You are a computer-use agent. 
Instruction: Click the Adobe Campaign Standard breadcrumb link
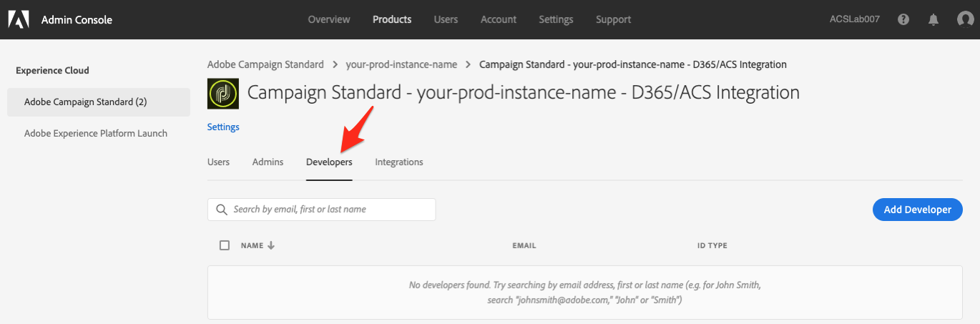[x=265, y=64]
